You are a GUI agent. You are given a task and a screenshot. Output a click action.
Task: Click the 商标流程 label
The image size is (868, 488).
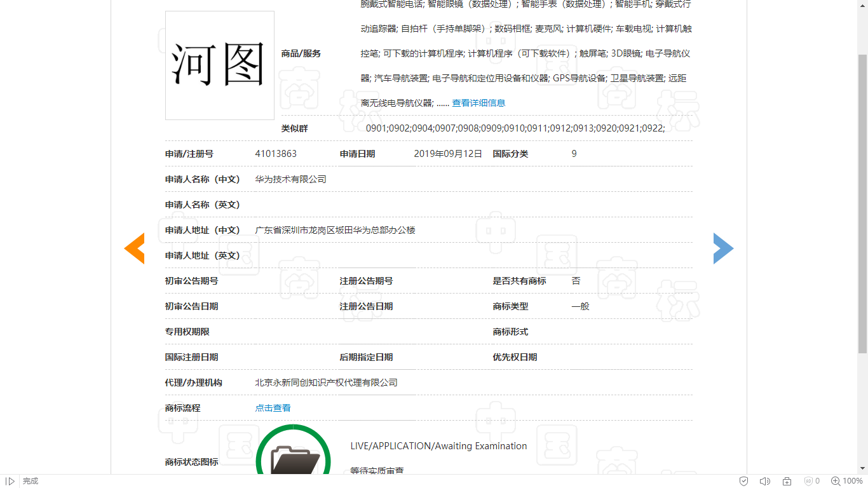click(x=182, y=408)
